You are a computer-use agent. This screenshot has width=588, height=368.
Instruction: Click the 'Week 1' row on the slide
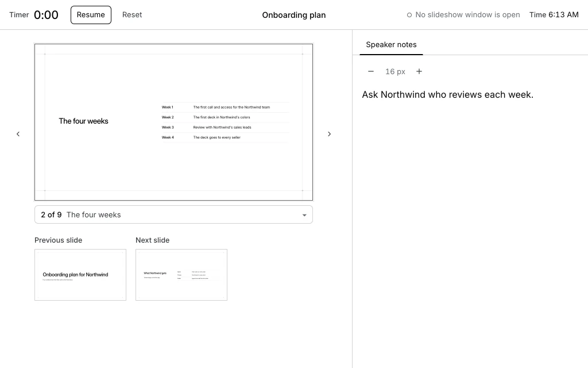click(225, 107)
